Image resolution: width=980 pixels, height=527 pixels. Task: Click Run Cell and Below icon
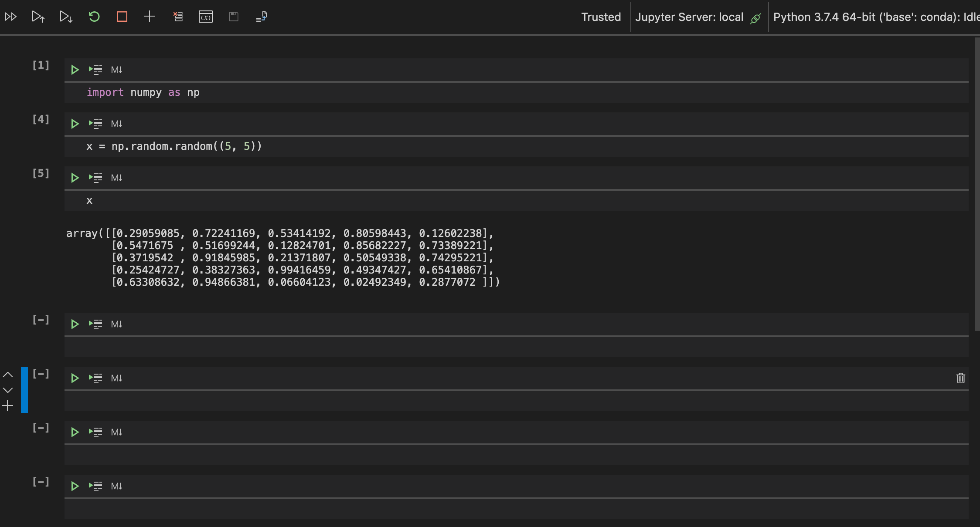pyautogui.click(x=66, y=17)
